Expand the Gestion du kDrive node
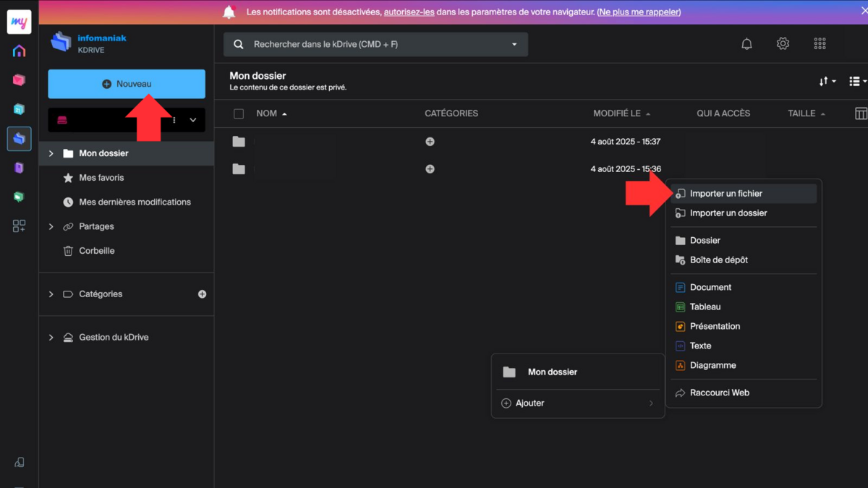 point(51,338)
